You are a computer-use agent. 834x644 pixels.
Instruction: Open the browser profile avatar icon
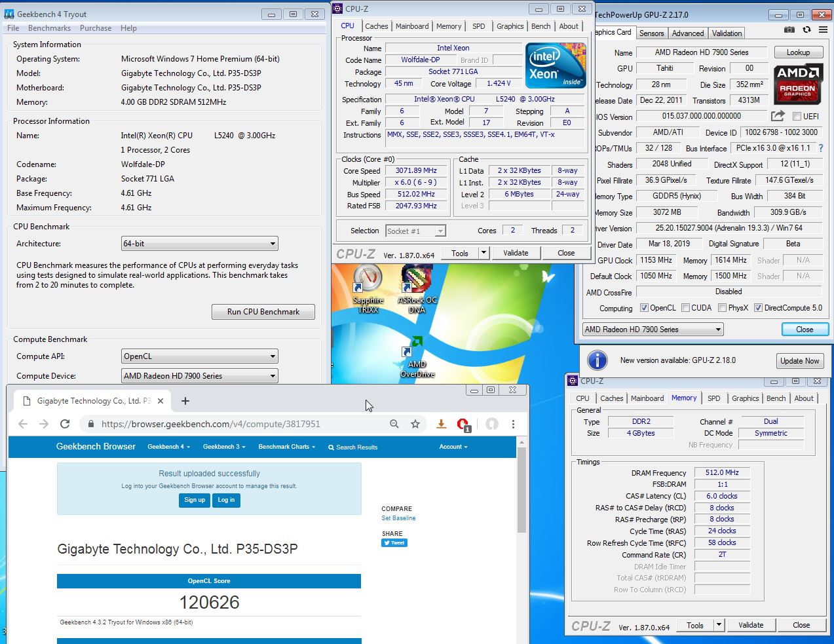(492, 424)
